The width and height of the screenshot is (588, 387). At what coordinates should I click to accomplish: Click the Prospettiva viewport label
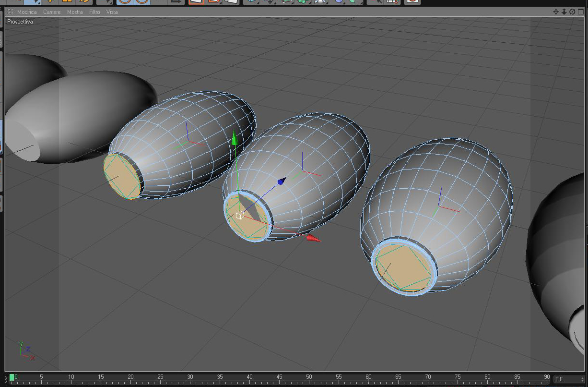(x=20, y=22)
